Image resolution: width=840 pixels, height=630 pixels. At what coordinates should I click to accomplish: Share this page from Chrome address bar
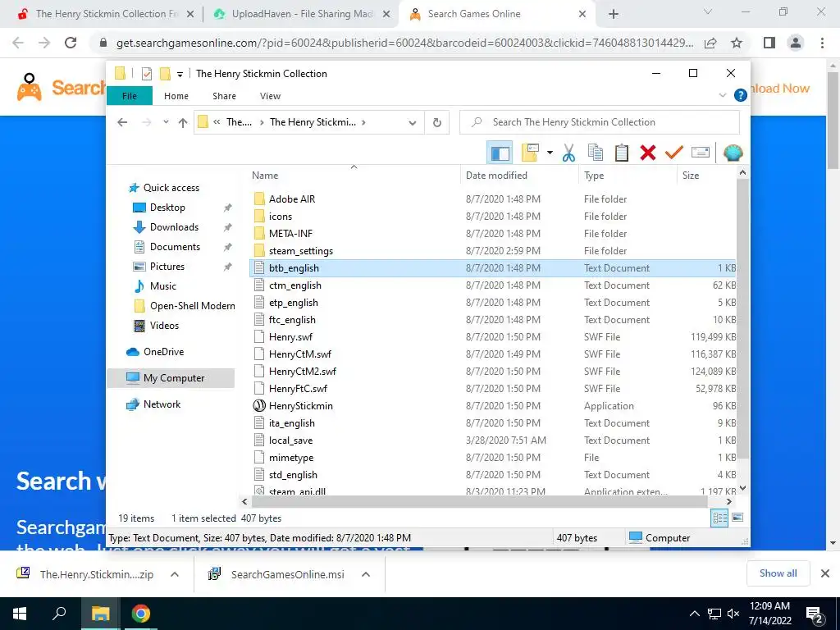(710, 43)
